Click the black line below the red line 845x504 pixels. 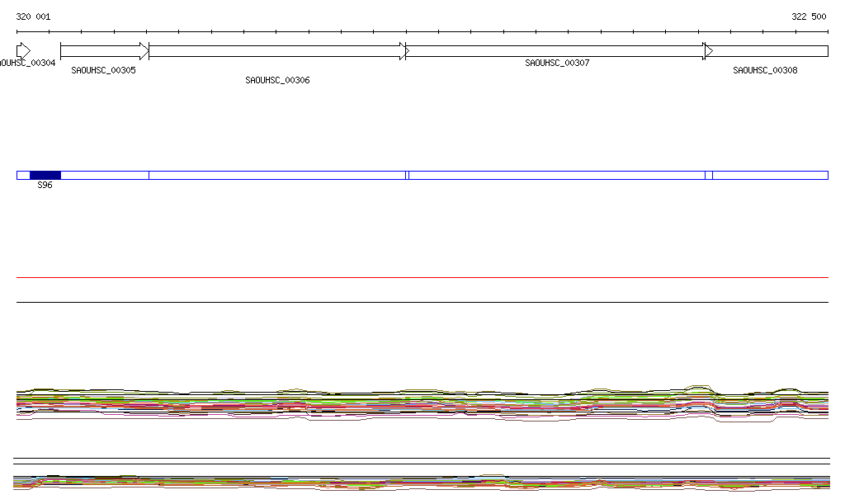[x=422, y=302]
